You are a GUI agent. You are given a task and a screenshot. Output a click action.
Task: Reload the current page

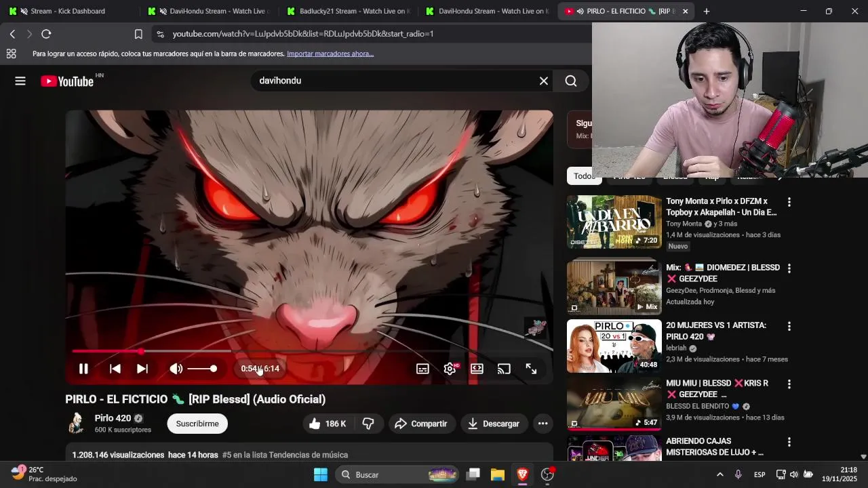click(x=46, y=34)
